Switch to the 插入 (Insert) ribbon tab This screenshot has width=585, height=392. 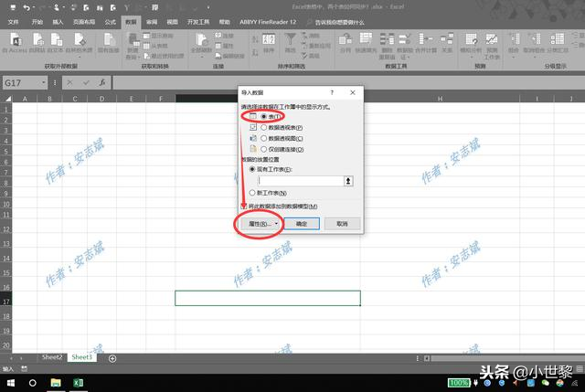point(58,22)
